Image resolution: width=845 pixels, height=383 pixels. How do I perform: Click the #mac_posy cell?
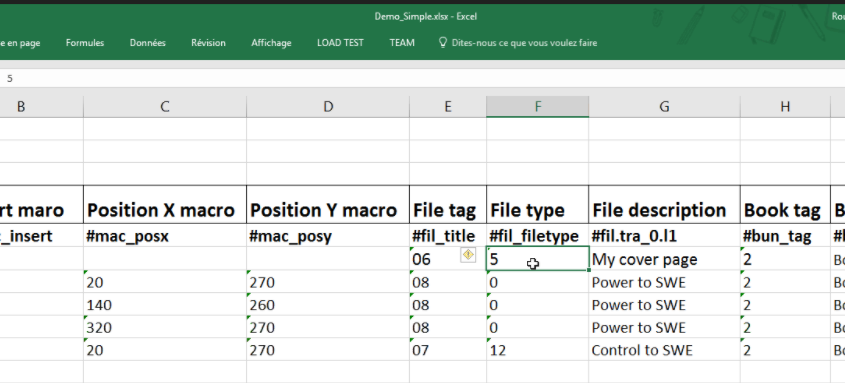pyautogui.click(x=328, y=236)
